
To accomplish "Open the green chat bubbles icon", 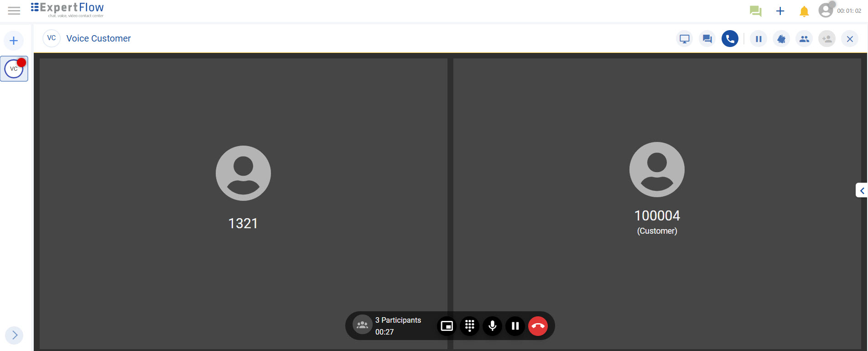I will [x=755, y=11].
